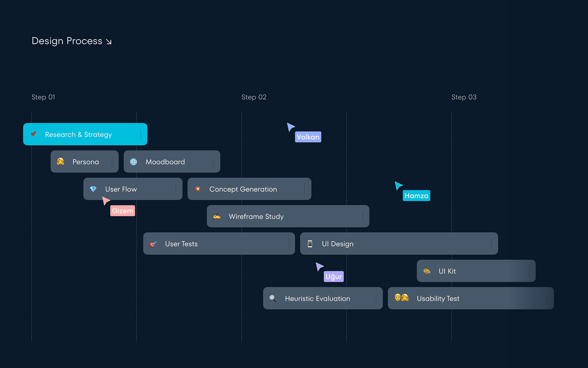Click the magnifying glass on Heuristic Evaluation
Viewport: 588px width, 368px height.
(x=273, y=298)
